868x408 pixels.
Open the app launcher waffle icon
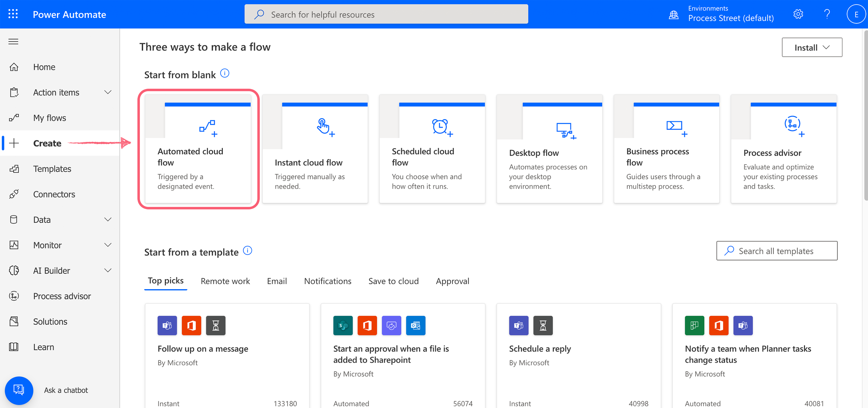click(x=13, y=14)
